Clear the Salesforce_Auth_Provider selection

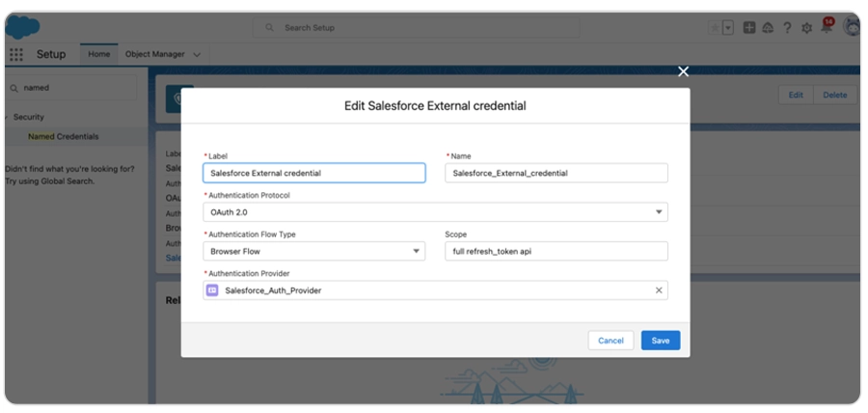click(659, 290)
